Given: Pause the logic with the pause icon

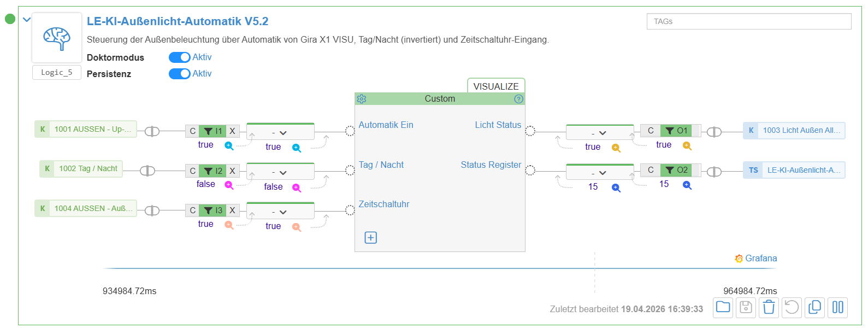Looking at the screenshot, I should coord(837,307).
